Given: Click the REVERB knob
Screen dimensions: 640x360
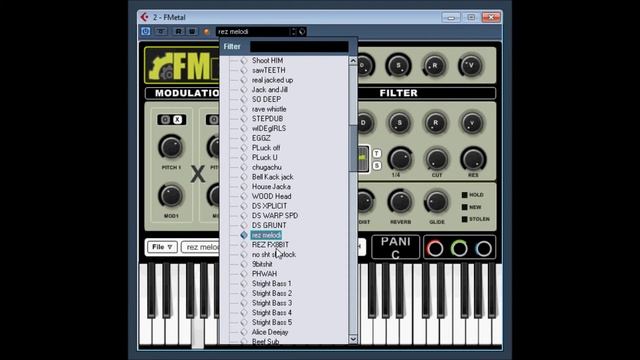Looking at the screenshot, I should pos(400,202).
